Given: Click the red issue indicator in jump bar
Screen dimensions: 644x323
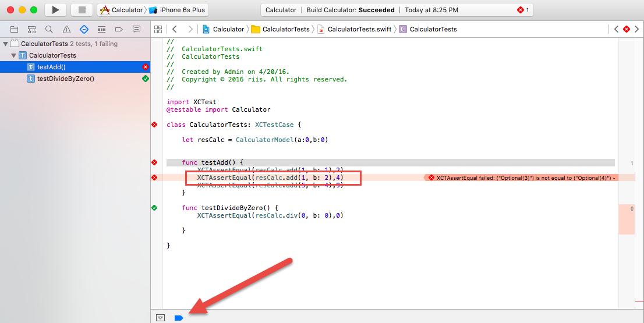Looking at the screenshot, I should [x=627, y=29].
